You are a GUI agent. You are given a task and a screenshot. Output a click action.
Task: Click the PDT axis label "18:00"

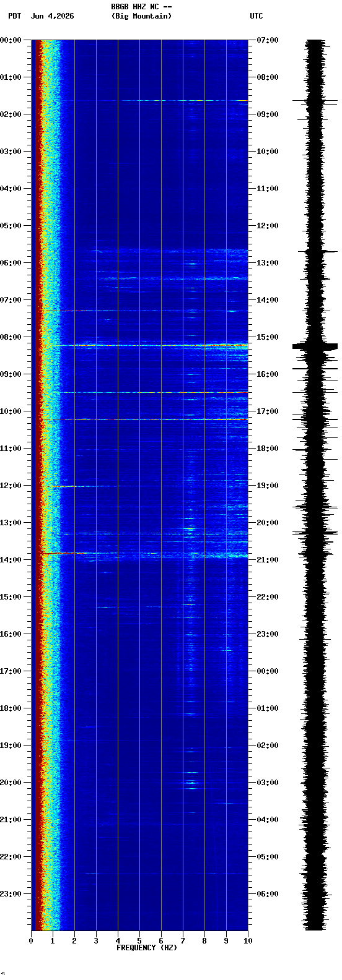[11, 708]
